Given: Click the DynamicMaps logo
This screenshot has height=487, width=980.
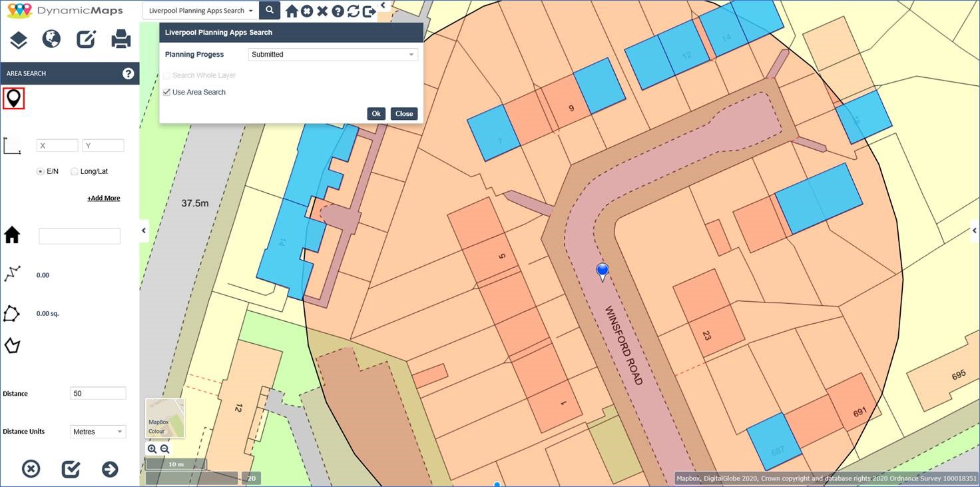Looking at the screenshot, I should (x=65, y=10).
